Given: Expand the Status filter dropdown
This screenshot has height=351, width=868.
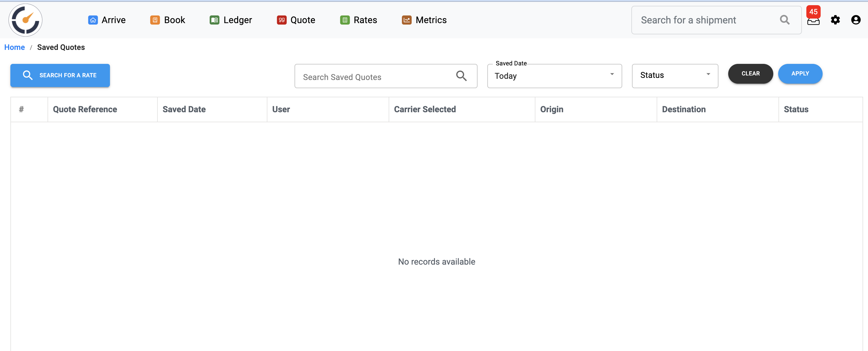Looking at the screenshot, I should [x=675, y=76].
